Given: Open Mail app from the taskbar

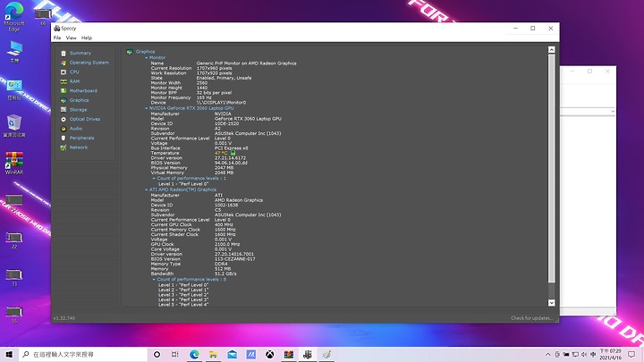Looking at the screenshot, I should 232,354.
